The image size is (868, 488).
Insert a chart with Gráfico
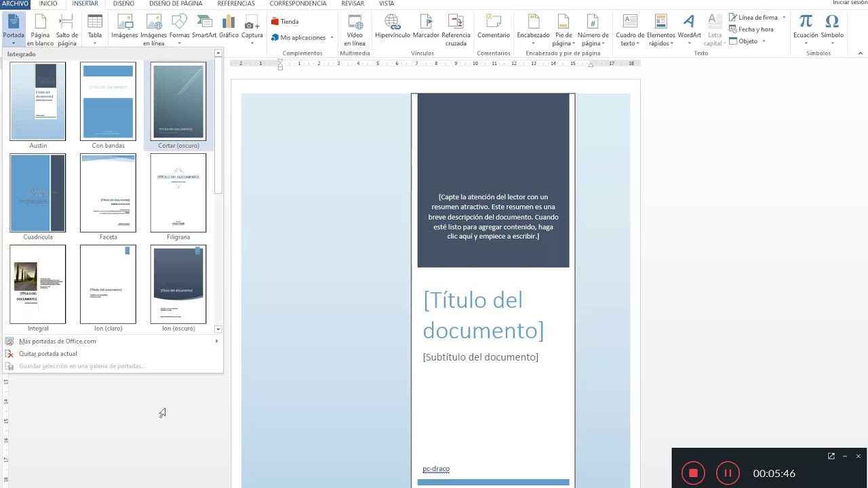(229, 27)
